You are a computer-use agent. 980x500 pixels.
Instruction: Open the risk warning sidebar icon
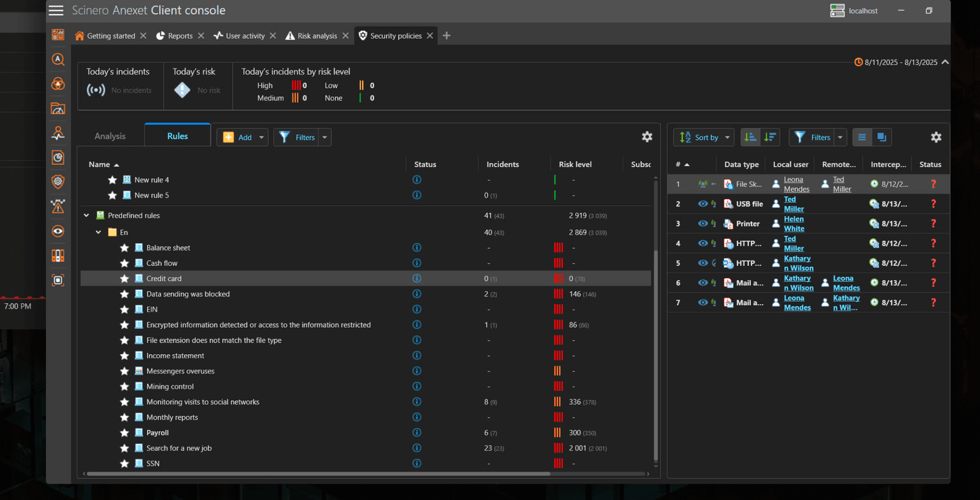pyautogui.click(x=58, y=206)
